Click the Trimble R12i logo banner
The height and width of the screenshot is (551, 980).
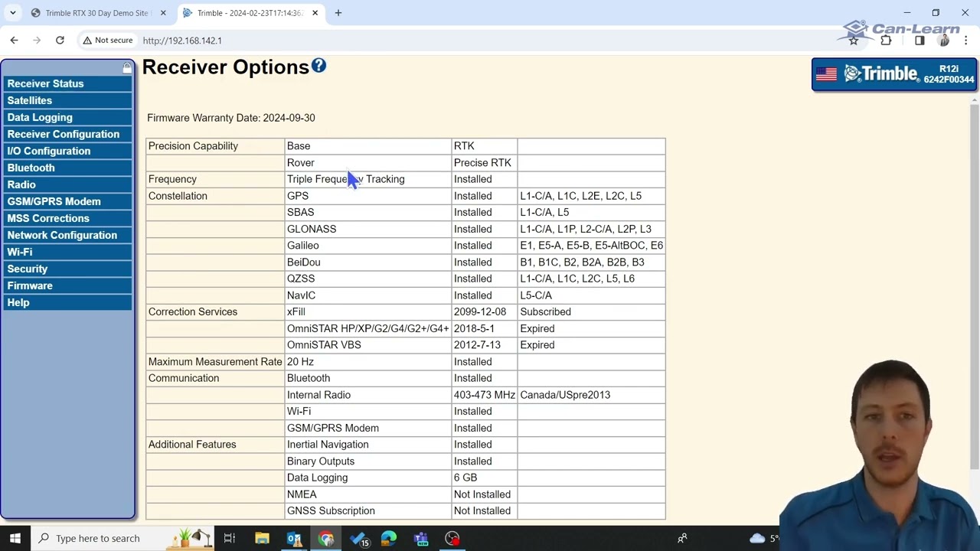click(x=894, y=74)
